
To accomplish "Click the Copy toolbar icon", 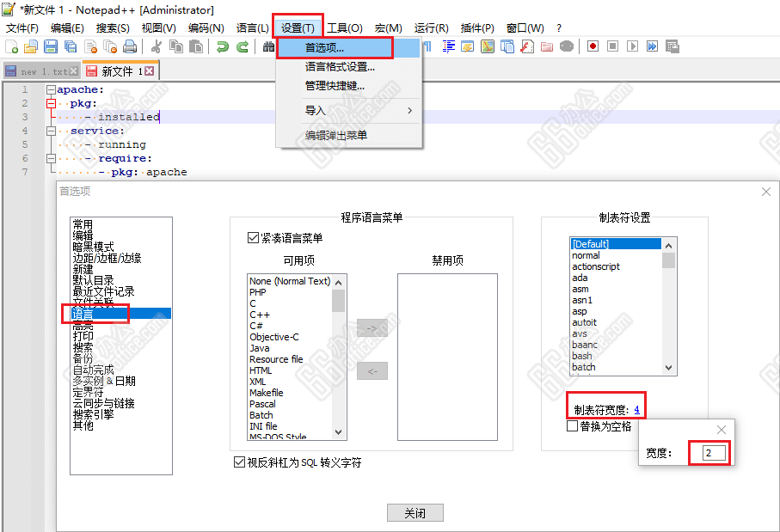I will pos(176,46).
